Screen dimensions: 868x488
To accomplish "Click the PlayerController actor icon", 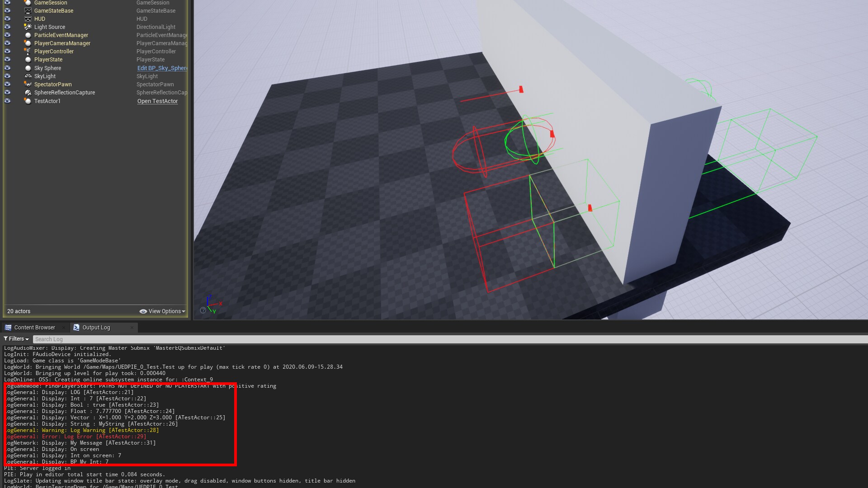I will pyautogui.click(x=28, y=52).
